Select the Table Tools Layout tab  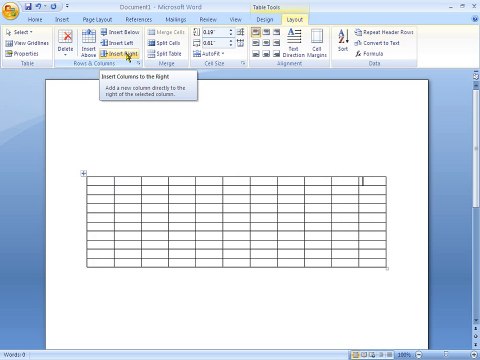pos(295,20)
